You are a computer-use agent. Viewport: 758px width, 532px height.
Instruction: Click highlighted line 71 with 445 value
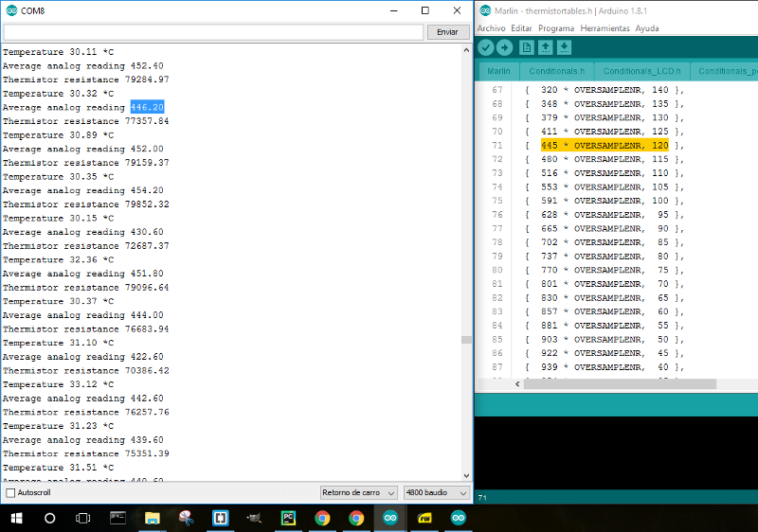pos(605,146)
